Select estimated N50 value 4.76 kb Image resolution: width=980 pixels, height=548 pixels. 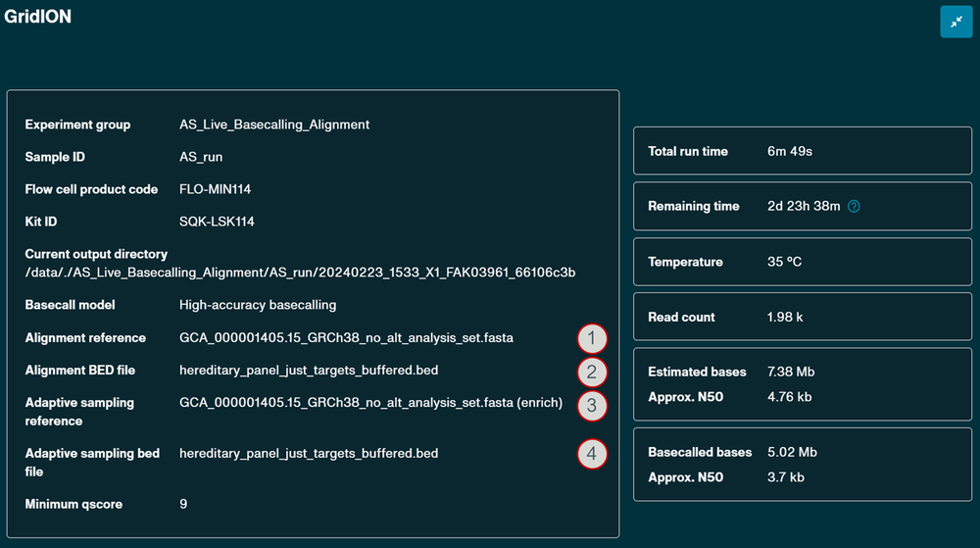tap(789, 397)
